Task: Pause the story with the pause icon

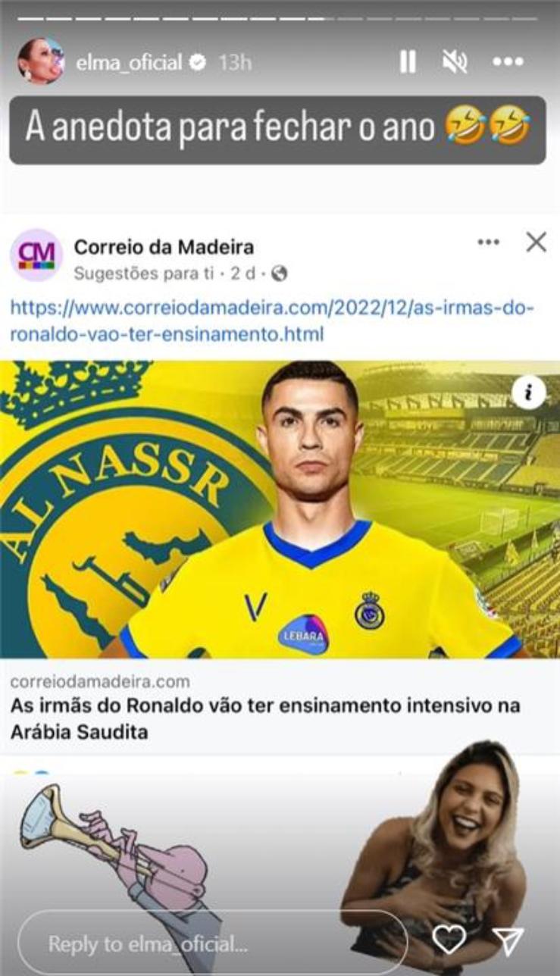Action: [x=408, y=62]
